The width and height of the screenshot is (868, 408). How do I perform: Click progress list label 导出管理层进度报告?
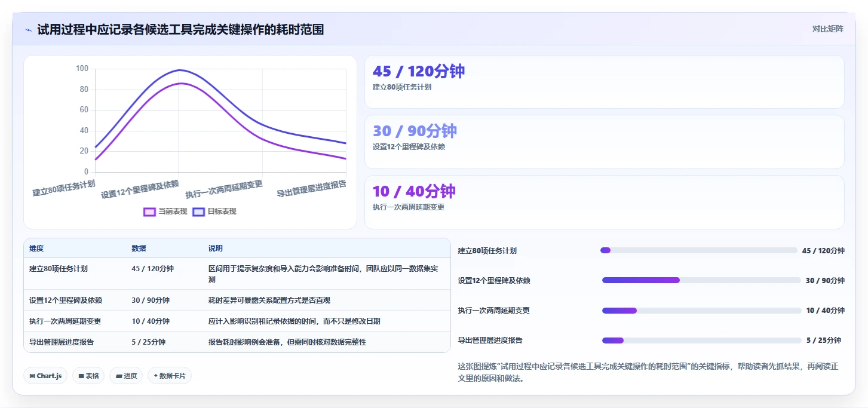click(490, 340)
